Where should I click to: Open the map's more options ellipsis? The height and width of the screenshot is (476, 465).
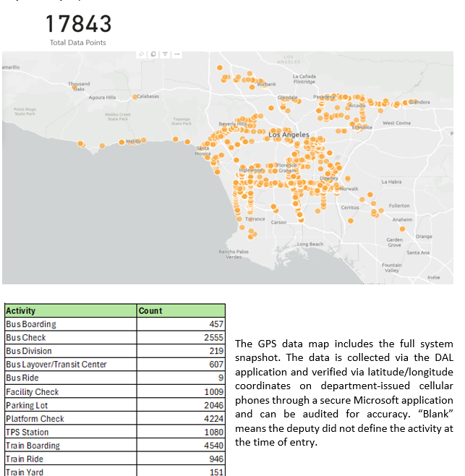pos(176,55)
